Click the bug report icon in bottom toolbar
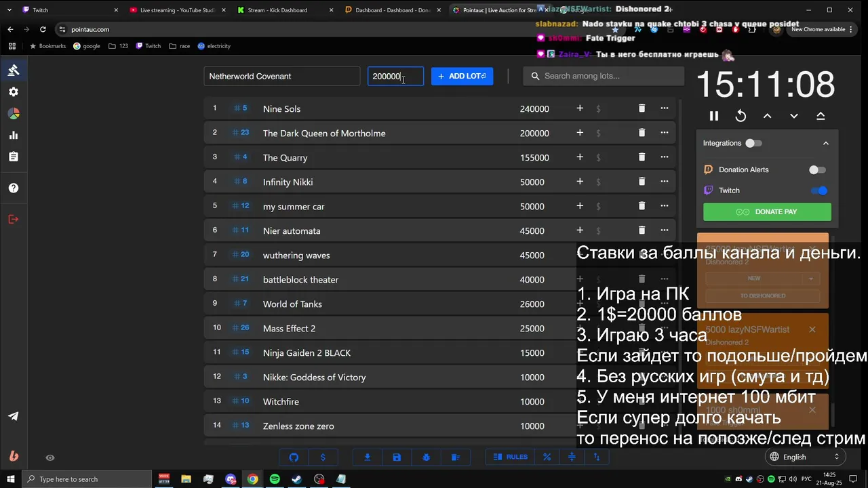The height and width of the screenshot is (488, 868). tap(426, 457)
